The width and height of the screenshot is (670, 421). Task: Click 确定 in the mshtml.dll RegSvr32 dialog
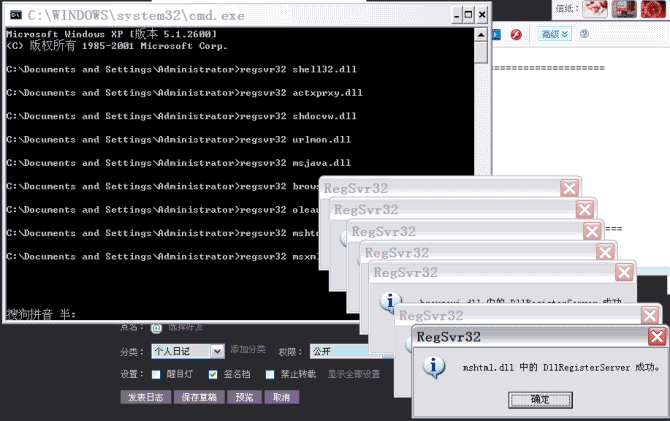coord(540,400)
